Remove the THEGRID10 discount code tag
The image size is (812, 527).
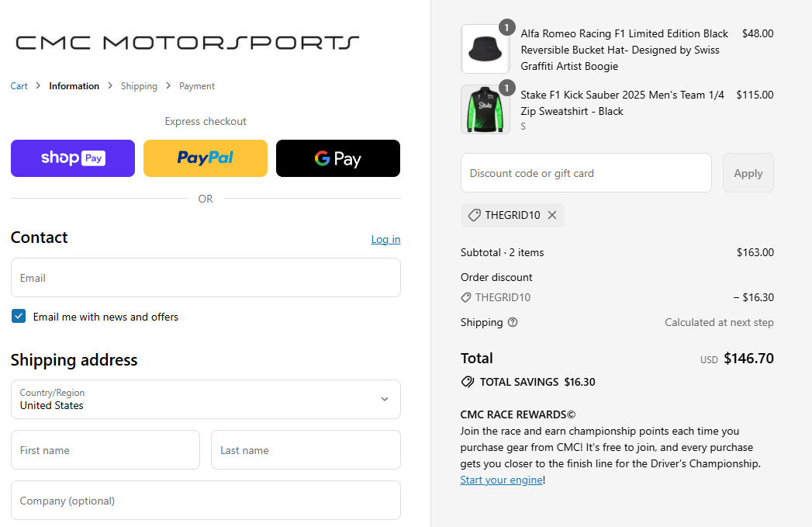pos(552,215)
